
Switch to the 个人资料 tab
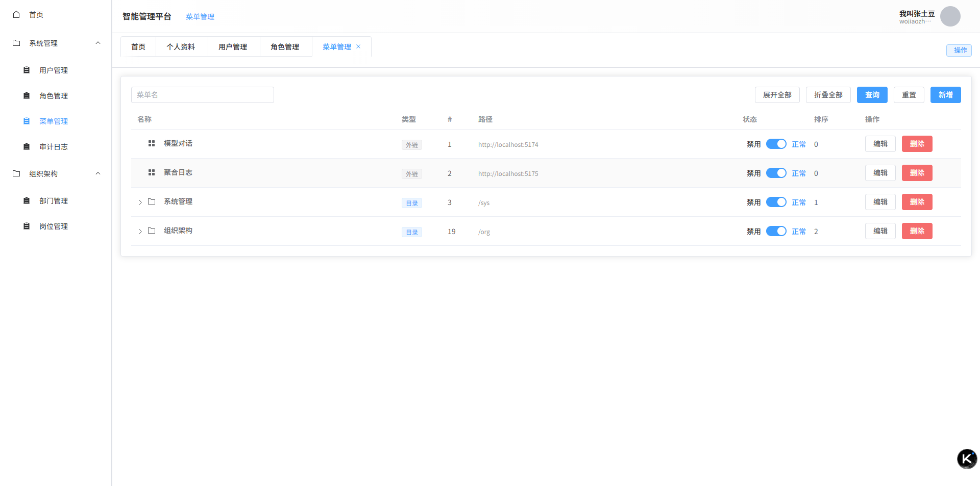(181, 46)
